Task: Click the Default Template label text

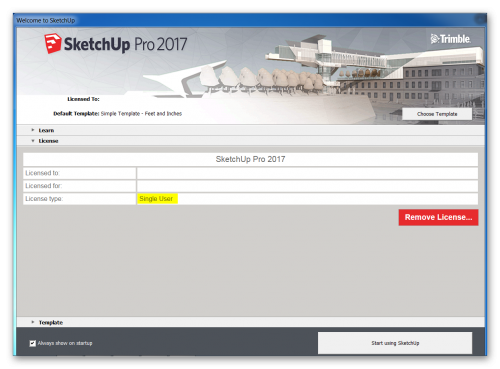Action: [76, 114]
